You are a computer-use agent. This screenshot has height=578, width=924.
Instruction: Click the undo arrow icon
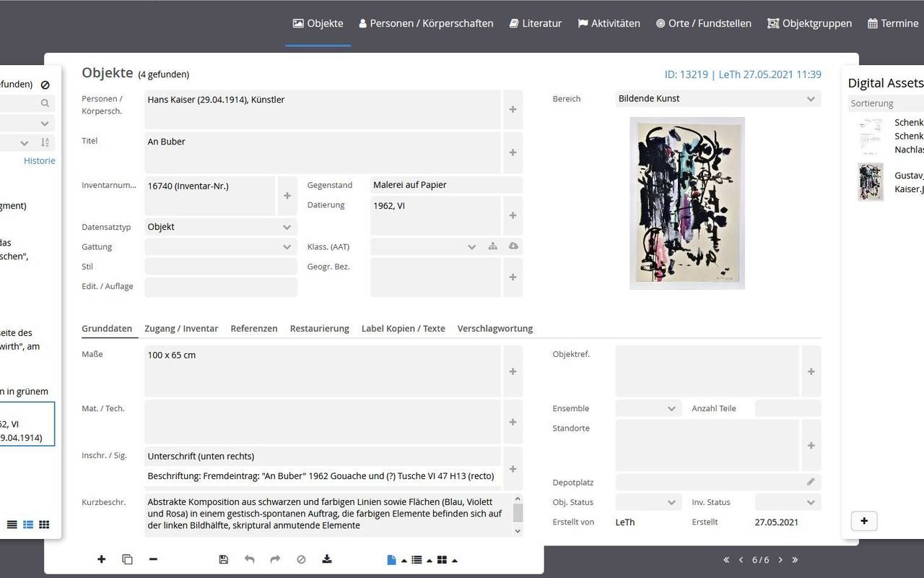coord(249,559)
